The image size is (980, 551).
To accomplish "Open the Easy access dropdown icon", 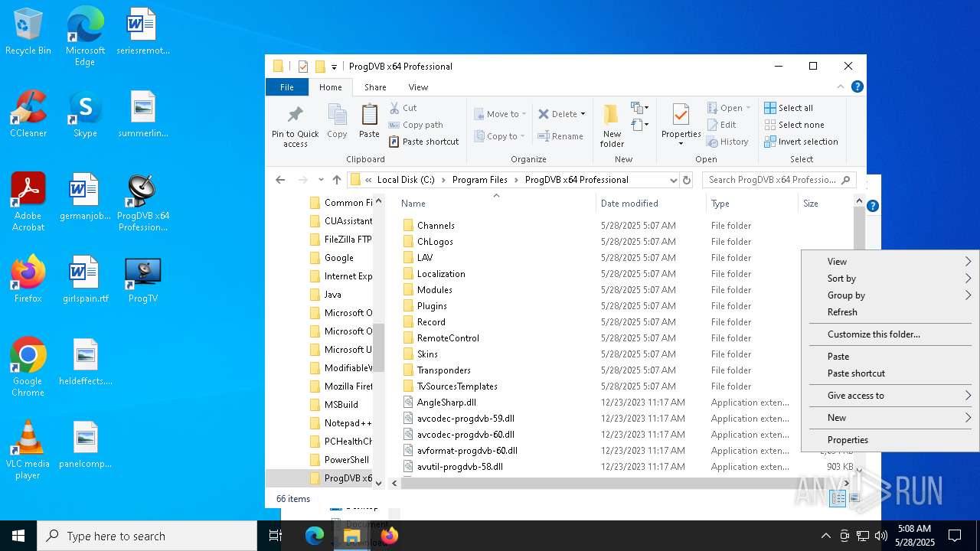I will (639, 125).
